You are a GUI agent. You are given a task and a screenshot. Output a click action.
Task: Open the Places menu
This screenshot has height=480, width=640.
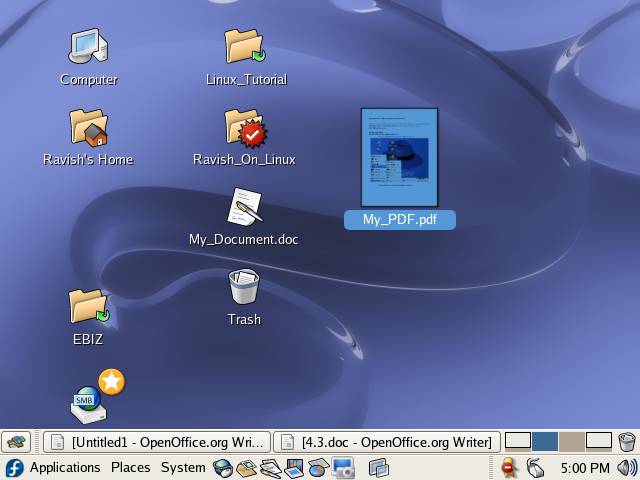click(x=130, y=467)
